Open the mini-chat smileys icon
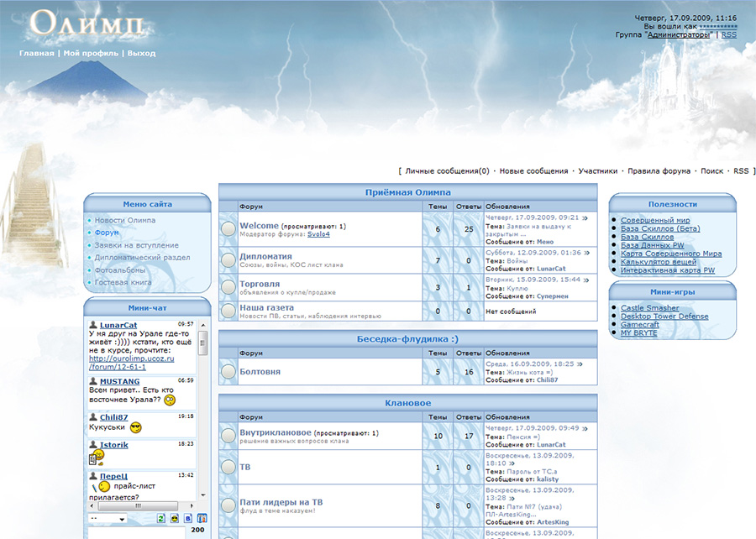The image size is (756, 539). [175, 518]
